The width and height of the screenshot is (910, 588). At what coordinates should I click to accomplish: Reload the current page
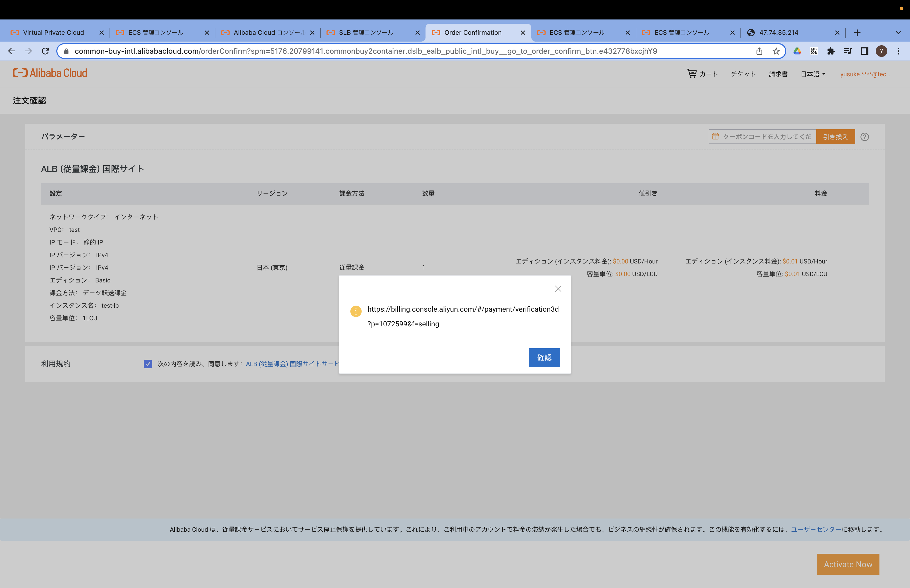pyautogui.click(x=46, y=51)
